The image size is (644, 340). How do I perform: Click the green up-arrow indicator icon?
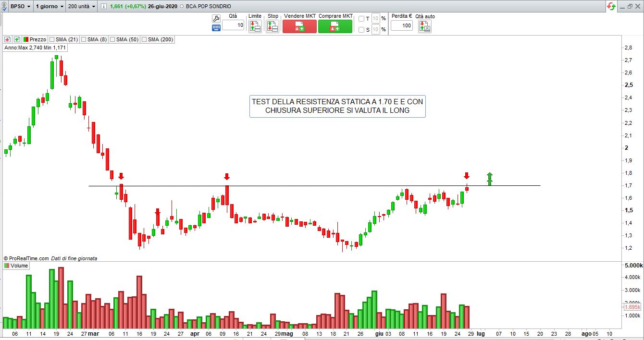point(17,39)
